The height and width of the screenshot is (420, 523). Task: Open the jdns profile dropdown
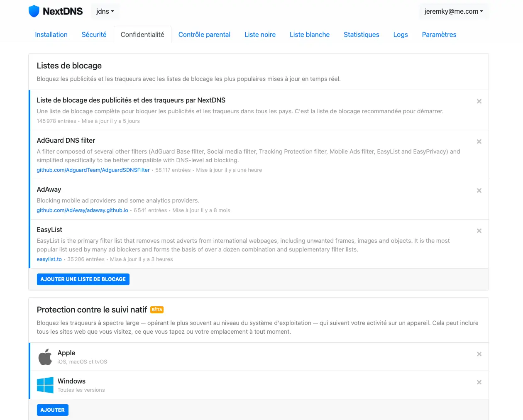coord(105,11)
